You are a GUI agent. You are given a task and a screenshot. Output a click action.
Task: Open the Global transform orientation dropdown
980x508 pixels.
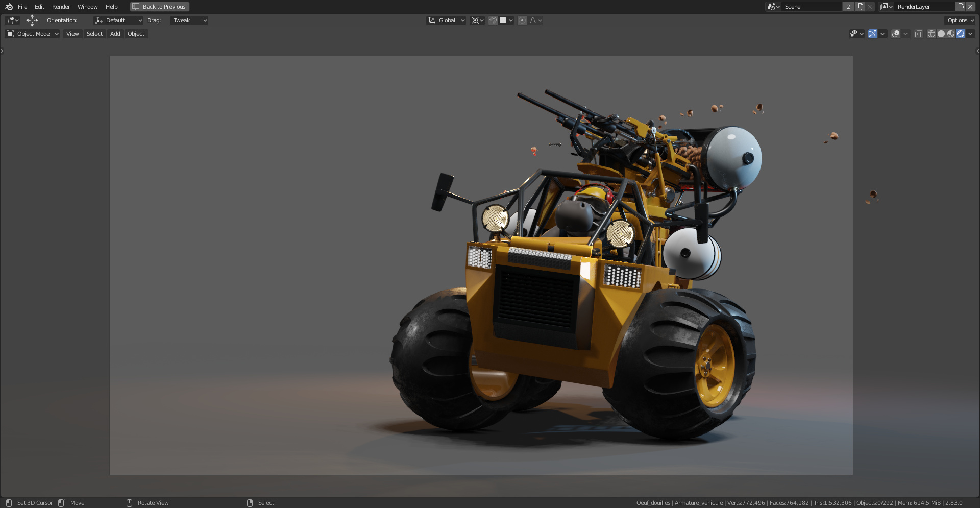click(446, 20)
